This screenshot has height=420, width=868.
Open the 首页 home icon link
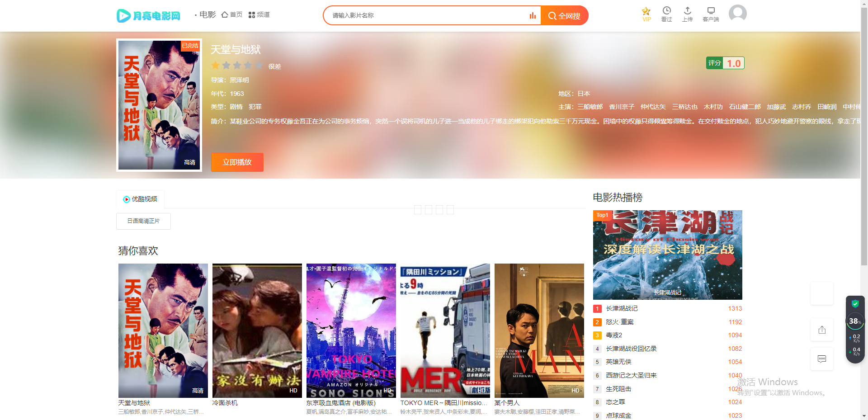tap(232, 15)
